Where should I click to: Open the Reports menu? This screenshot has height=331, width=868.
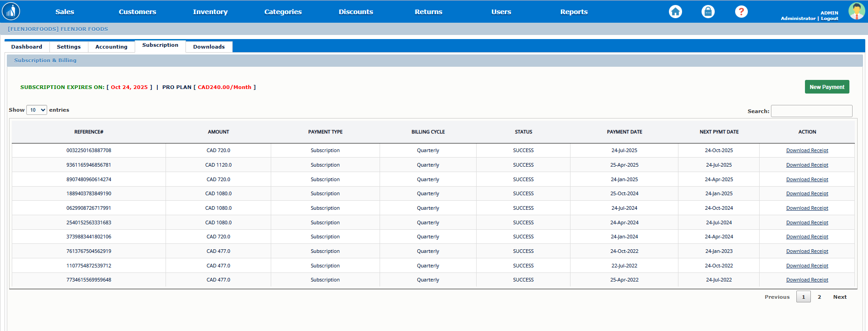(574, 12)
